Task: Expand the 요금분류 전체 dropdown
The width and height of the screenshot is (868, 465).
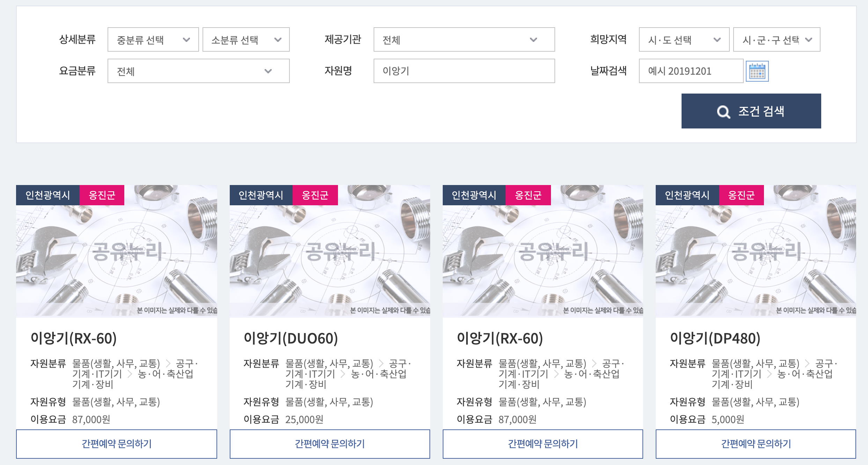Action: tap(199, 71)
